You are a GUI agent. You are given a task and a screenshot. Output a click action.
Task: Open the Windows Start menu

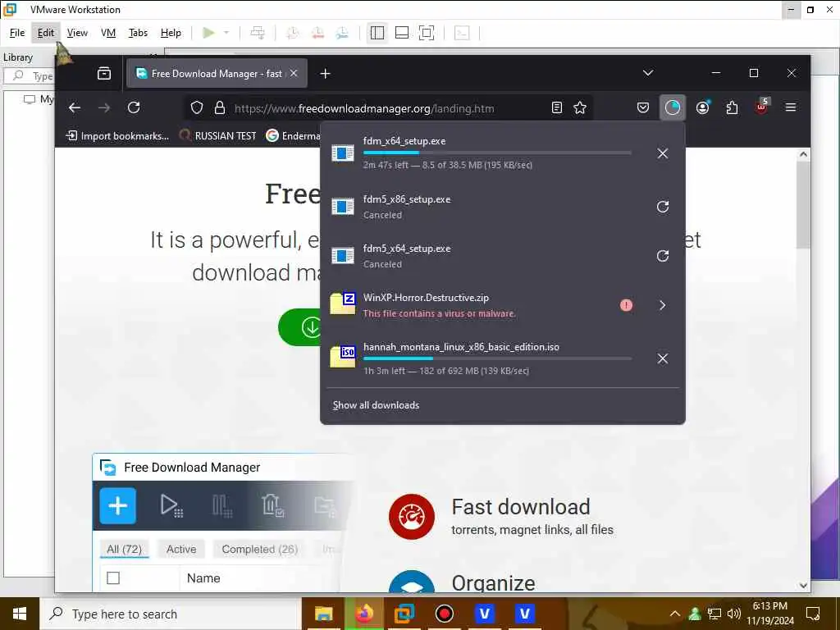[x=20, y=614]
